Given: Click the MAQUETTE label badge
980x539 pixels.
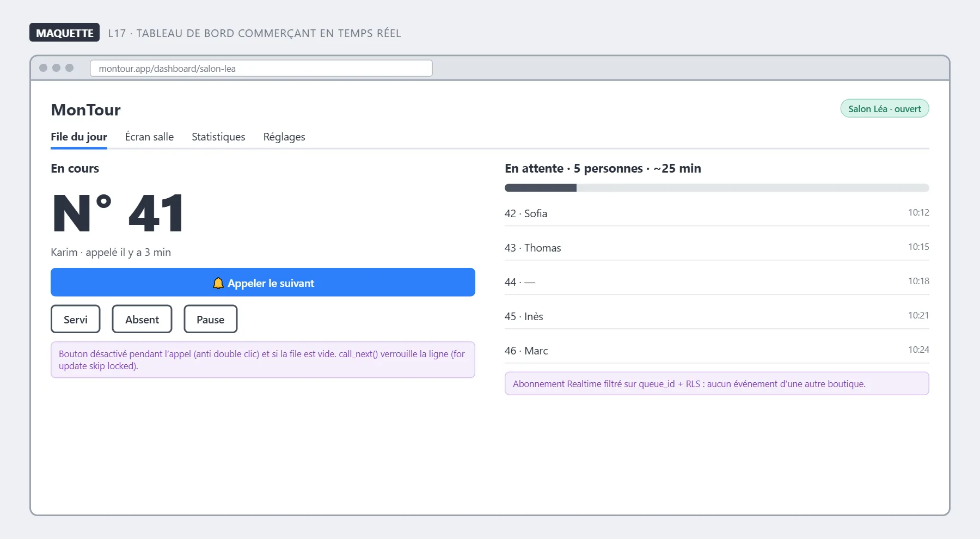Looking at the screenshot, I should [64, 33].
